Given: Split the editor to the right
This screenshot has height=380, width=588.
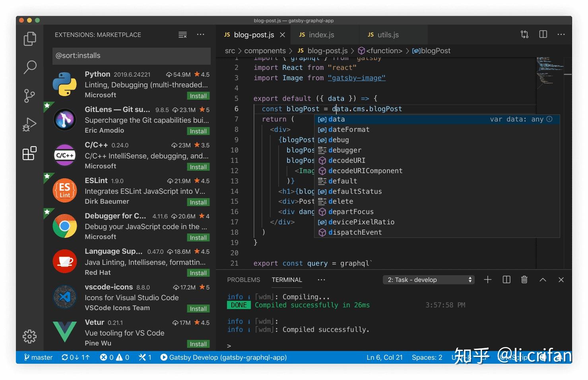Looking at the screenshot, I should pyautogui.click(x=543, y=35).
